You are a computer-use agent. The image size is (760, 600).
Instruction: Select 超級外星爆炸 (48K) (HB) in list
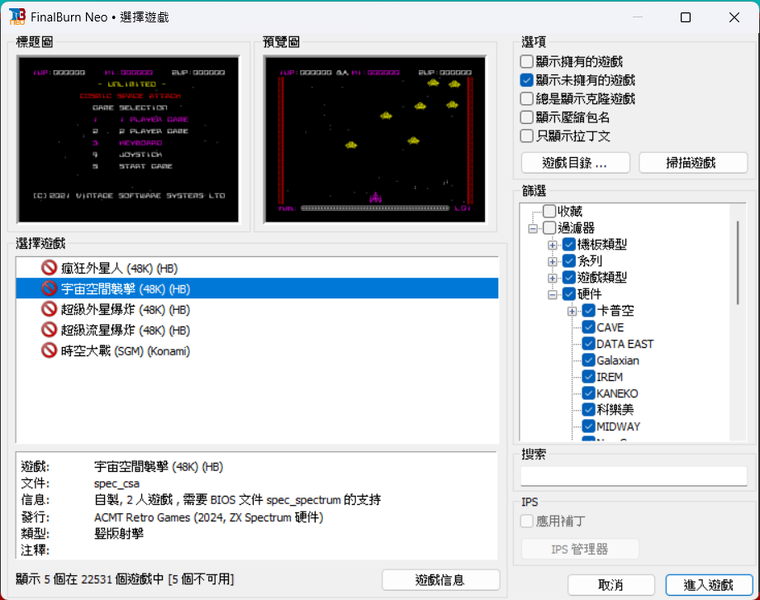pos(257,309)
